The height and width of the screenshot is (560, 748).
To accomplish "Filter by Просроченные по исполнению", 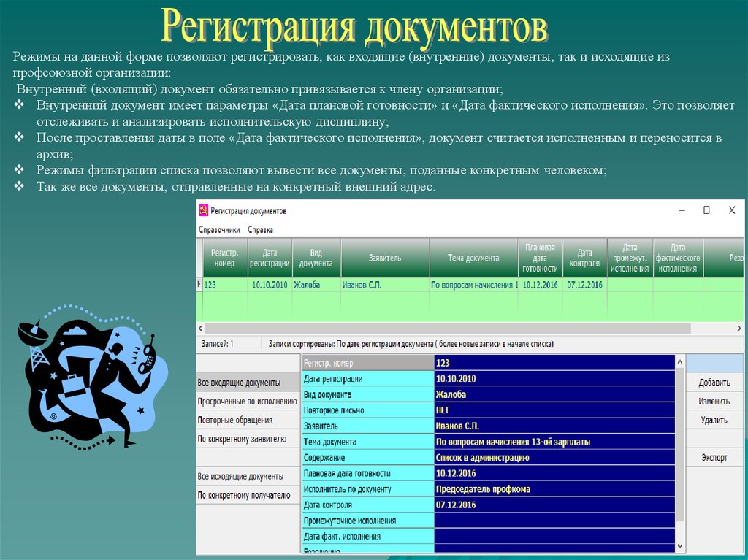I will 248,401.
